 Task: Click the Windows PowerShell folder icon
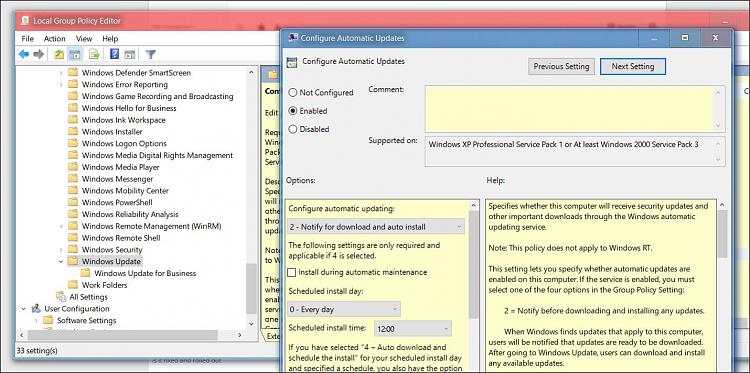point(73,202)
